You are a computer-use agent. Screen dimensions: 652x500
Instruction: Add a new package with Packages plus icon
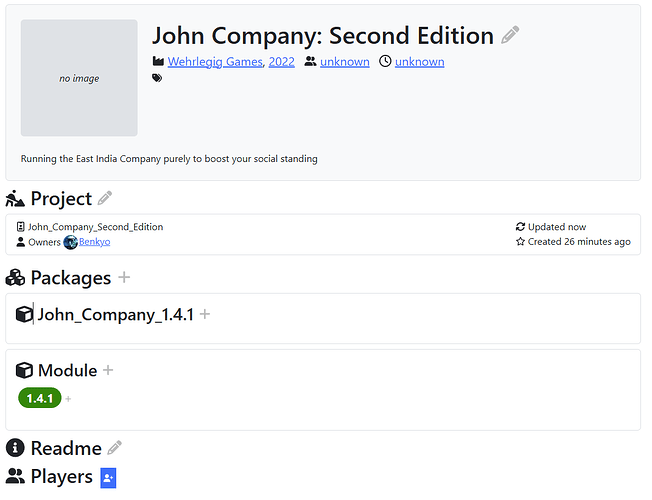tap(124, 277)
